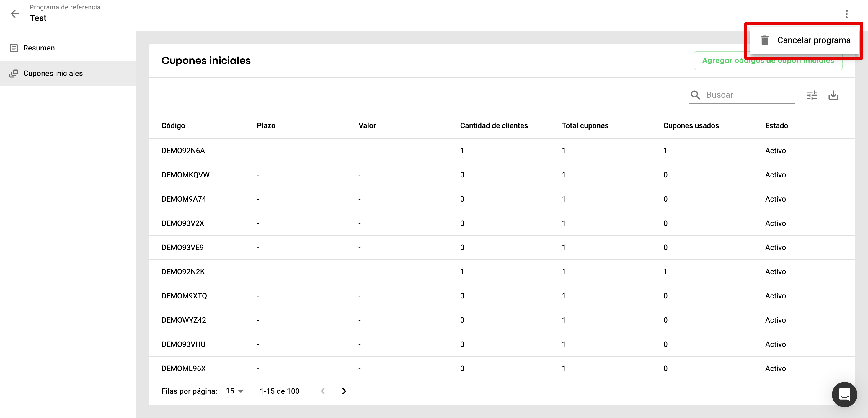The image size is (868, 418).
Task: Open the table filter settings icon
Action: [812, 95]
